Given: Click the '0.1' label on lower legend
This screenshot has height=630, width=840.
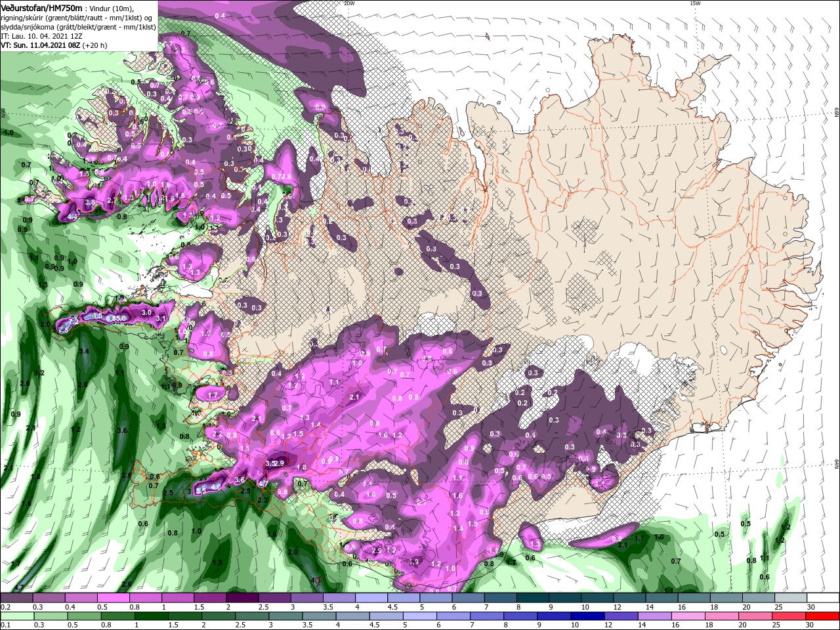Looking at the screenshot, I should (x=5, y=625).
